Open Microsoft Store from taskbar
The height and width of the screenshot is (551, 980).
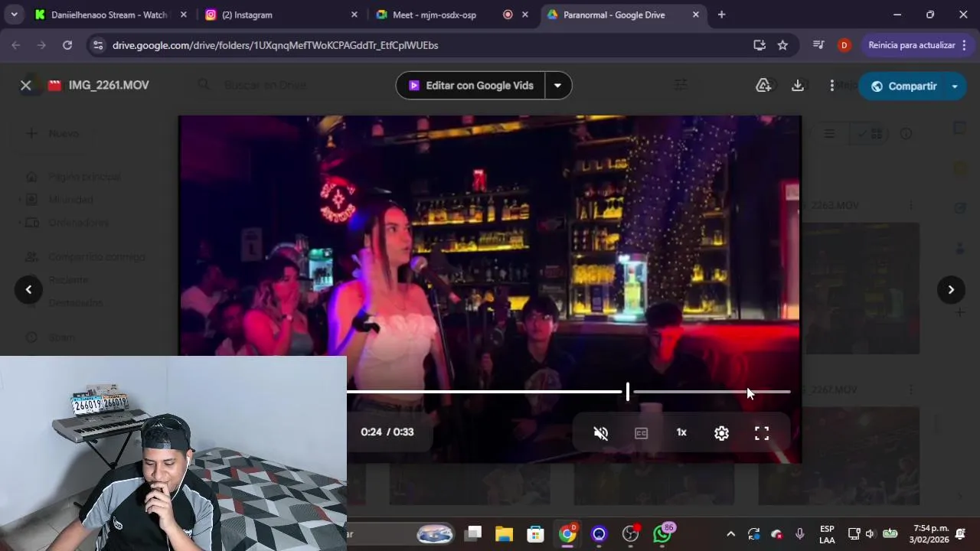pyautogui.click(x=535, y=534)
